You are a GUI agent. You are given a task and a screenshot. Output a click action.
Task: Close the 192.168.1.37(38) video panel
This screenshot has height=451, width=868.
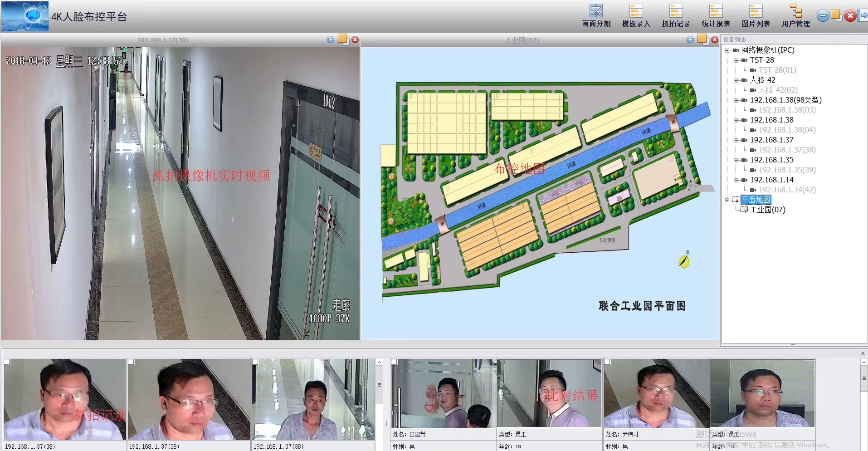tap(355, 40)
